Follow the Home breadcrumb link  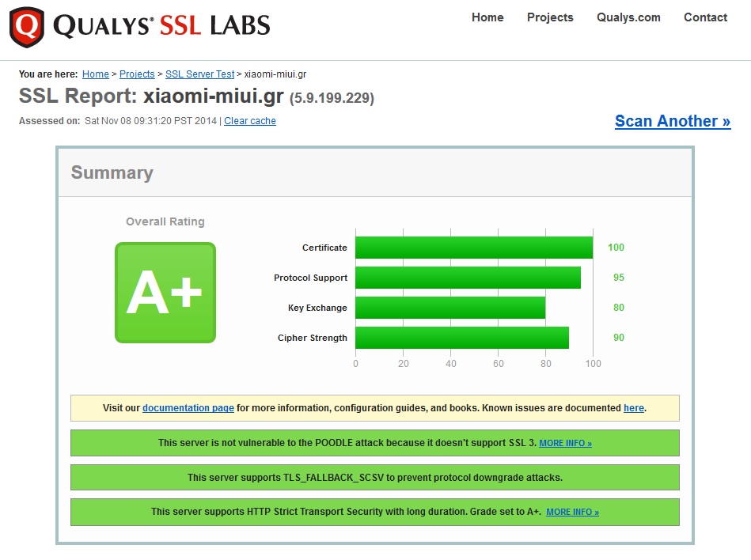(x=96, y=74)
